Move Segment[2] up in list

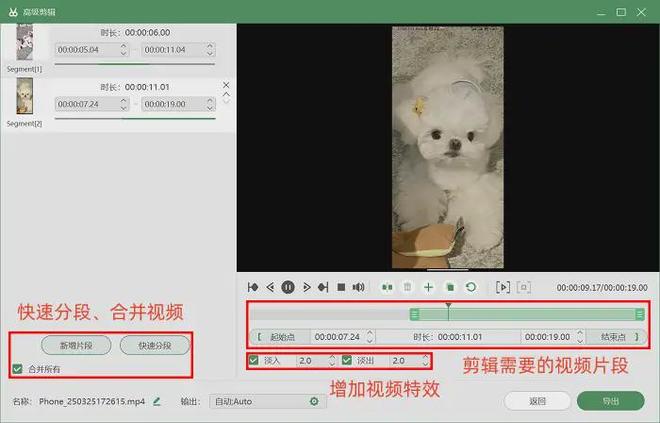(226, 94)
